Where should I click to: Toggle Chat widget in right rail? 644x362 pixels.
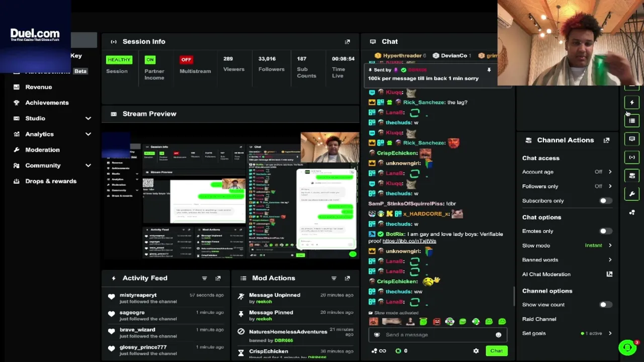coord(632,139)
